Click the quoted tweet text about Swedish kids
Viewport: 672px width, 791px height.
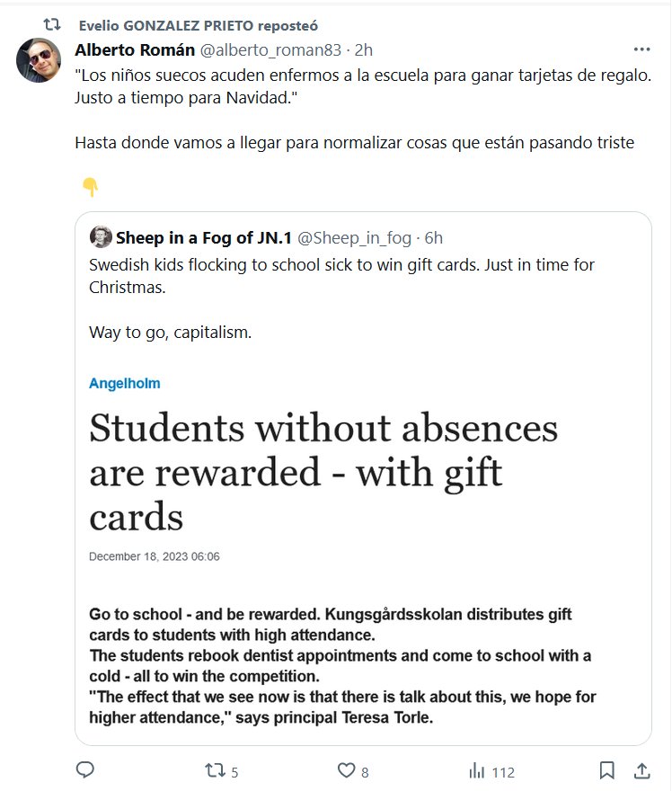341,275
